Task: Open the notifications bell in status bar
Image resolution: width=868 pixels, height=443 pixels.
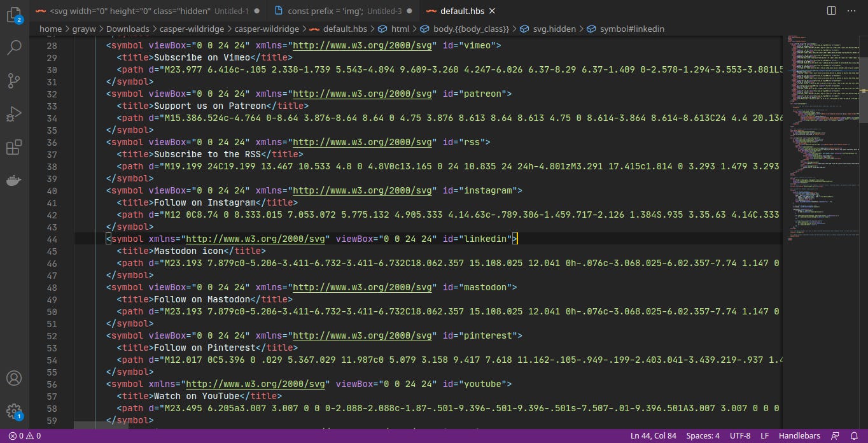Action: pos(855,436)
